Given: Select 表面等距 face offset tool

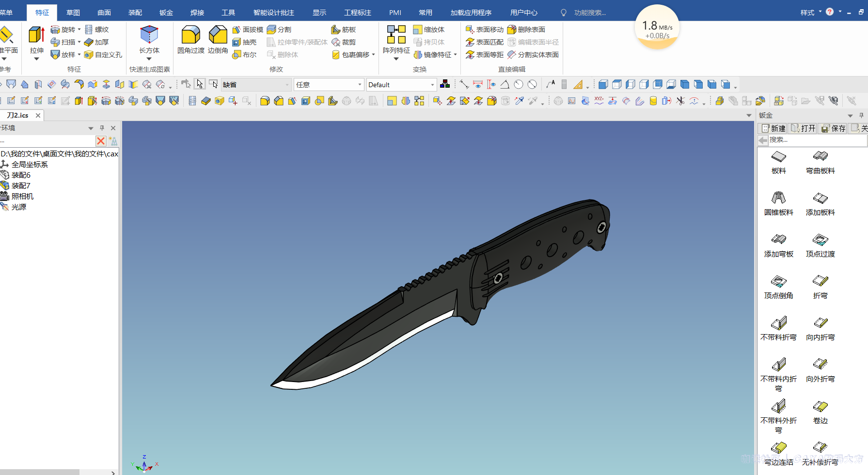Looking at the screenshot, I should click(485, 55).
